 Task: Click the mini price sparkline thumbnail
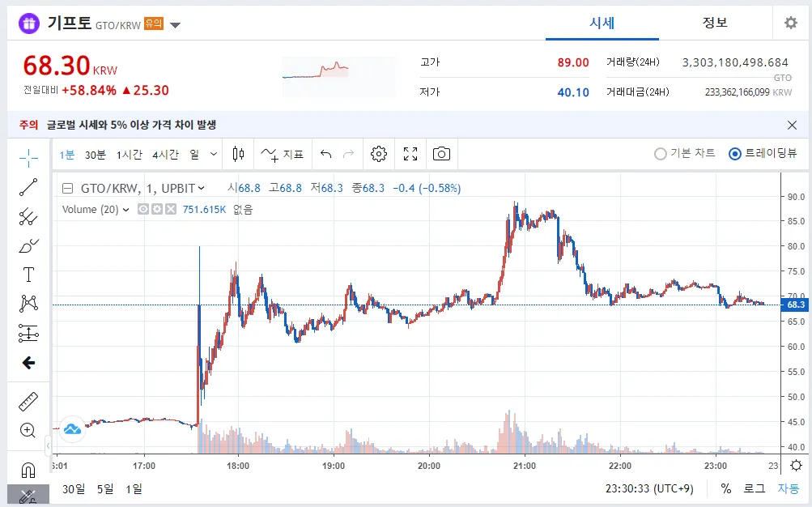[x=338, y=77]
